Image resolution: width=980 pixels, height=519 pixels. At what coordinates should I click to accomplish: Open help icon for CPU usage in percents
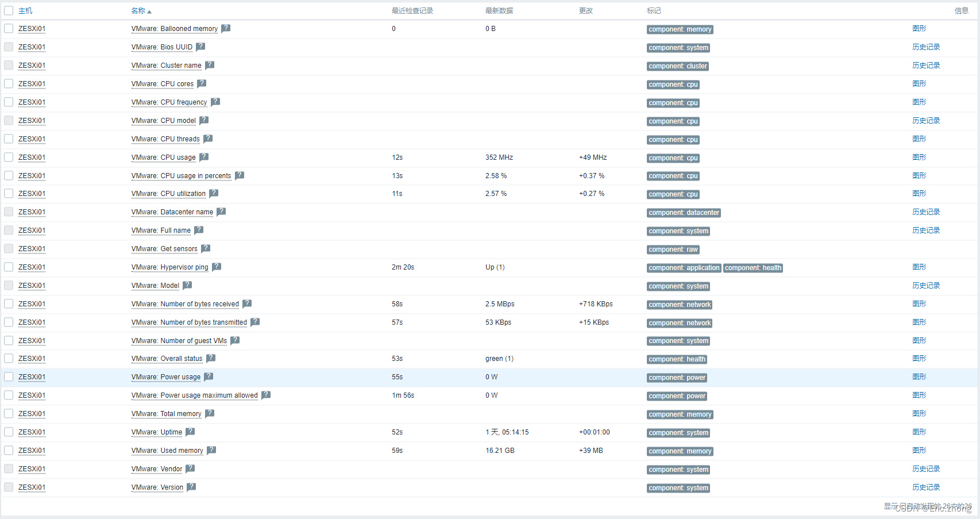[x=240, y=175]
